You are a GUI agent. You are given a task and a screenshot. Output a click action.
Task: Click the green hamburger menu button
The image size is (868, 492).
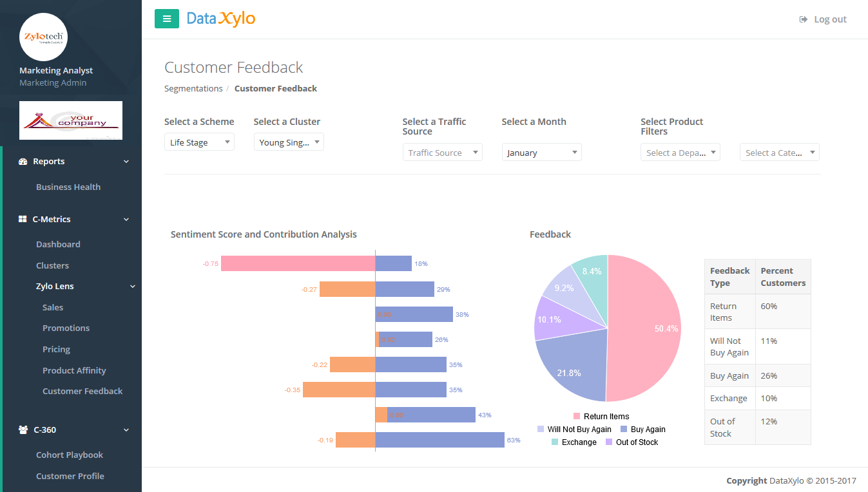click(x=167, y=19)
